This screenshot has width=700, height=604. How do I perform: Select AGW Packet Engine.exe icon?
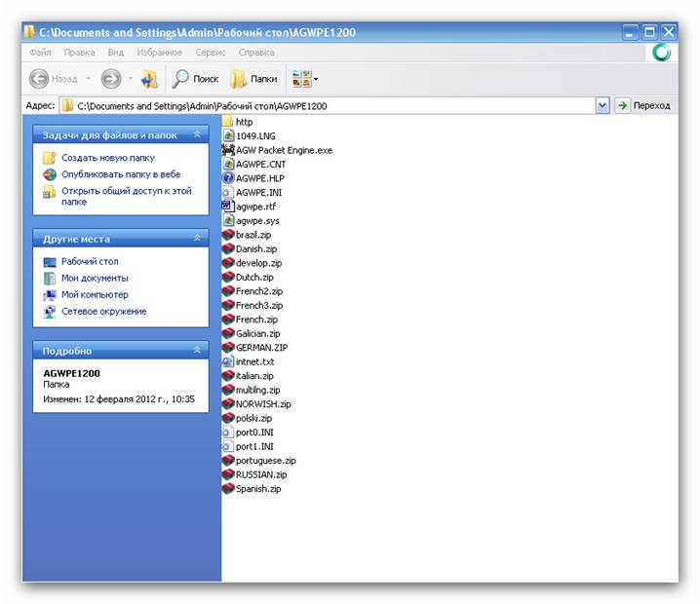pos(228,150)
